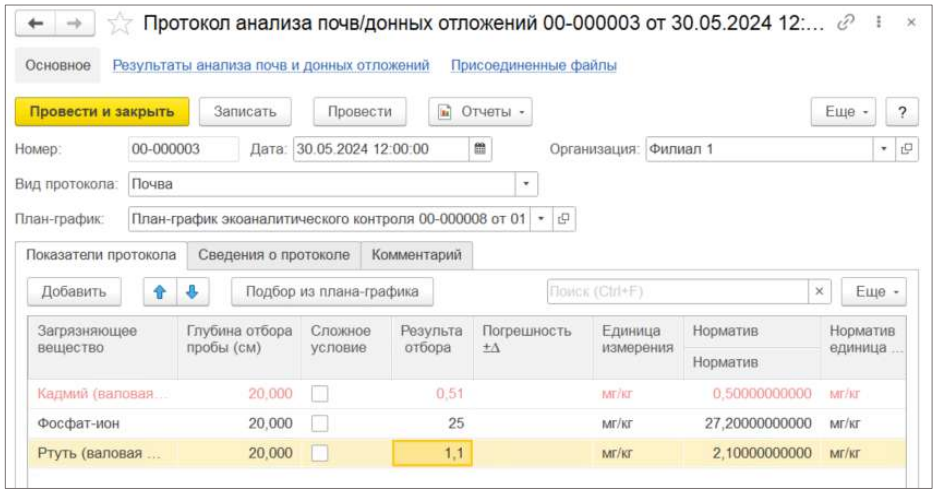
Task: Open Результаты анализа почв и донных отложений link
Action: coord(271,65)
